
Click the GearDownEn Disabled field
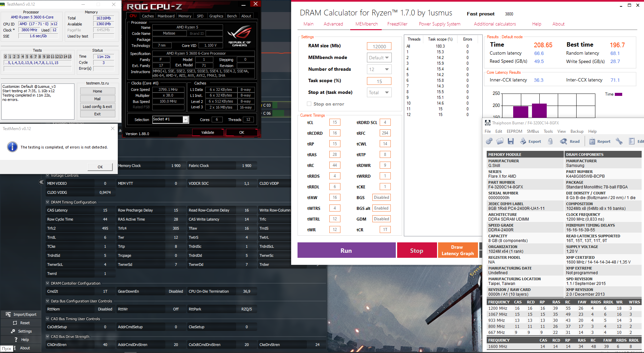tap(176, 291)
